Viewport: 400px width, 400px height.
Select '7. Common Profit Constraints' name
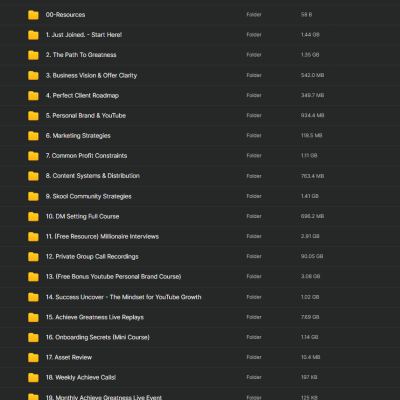click(86, 155)
